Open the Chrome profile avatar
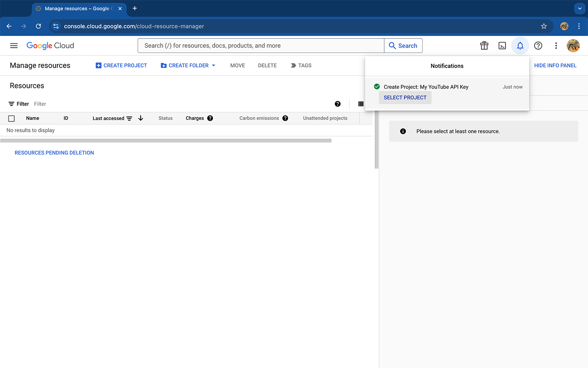Screen dimensions: 588x368 pos(564,26)
